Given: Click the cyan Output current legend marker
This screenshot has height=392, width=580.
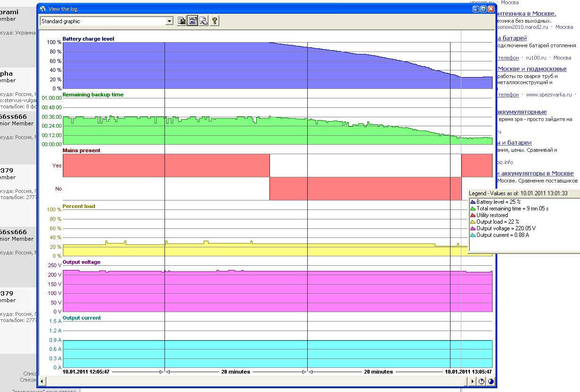Looking at the screenshot, I should [473, 235].
